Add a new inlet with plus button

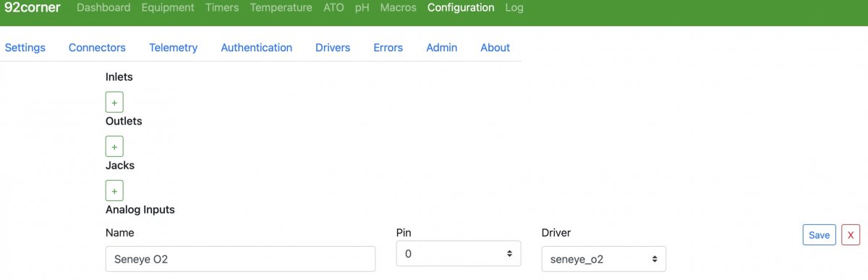tap(114, 102)
